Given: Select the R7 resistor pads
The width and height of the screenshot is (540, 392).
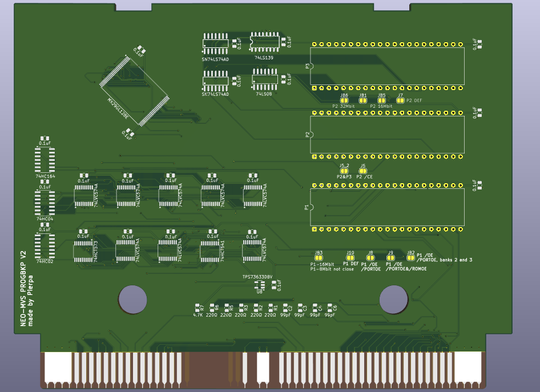Looking at the screenshot, I should click(198, 308).
